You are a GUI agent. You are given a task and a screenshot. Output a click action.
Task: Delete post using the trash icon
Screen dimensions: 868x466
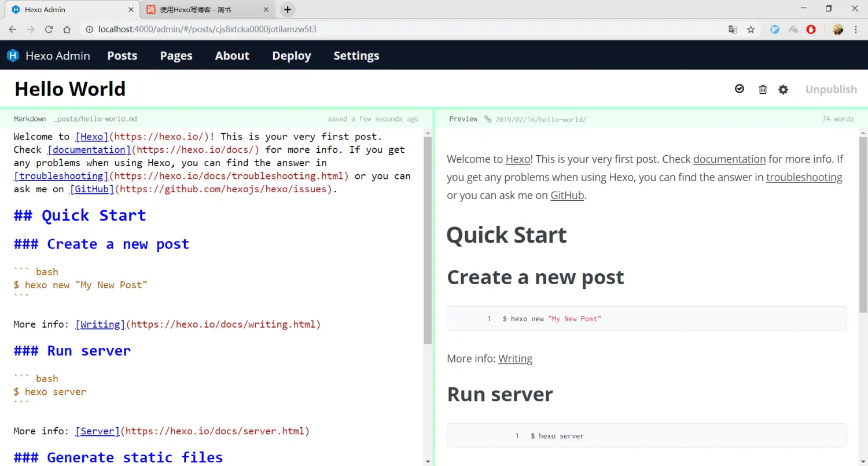[763, 89]
